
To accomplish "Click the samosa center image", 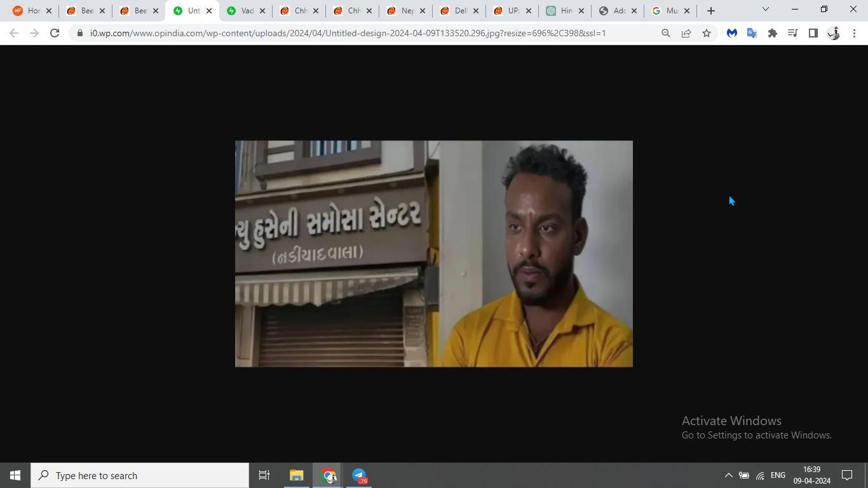I will point(433,254).
